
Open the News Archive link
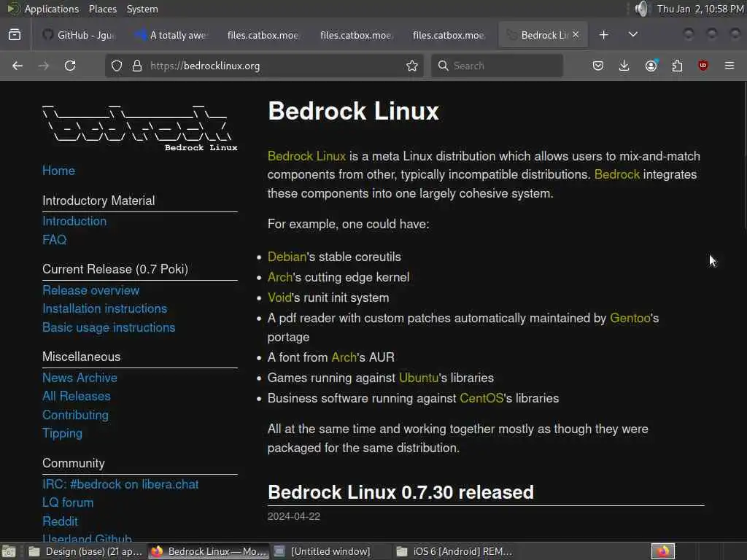point(80,378)
